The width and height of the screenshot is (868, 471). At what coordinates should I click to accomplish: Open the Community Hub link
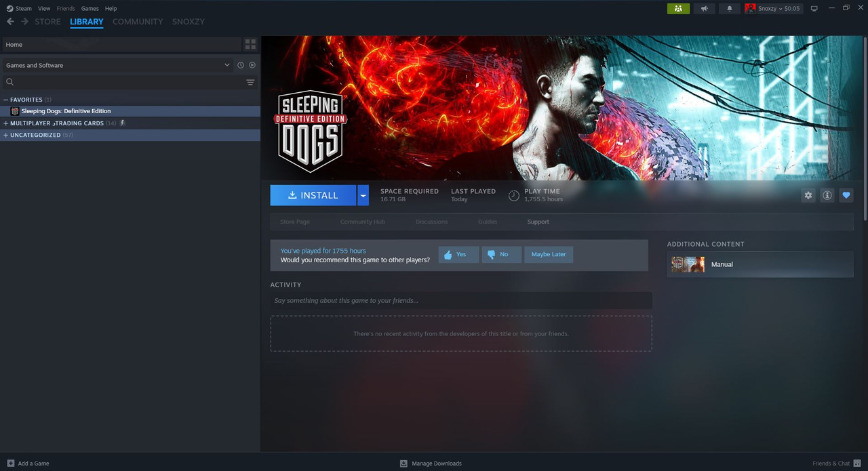click(x=362, y=222)
